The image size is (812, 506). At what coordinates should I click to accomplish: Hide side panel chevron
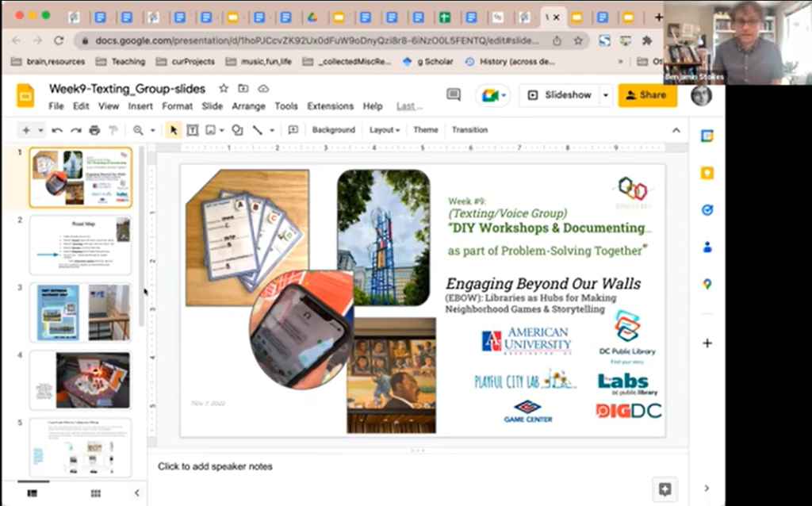707,489
